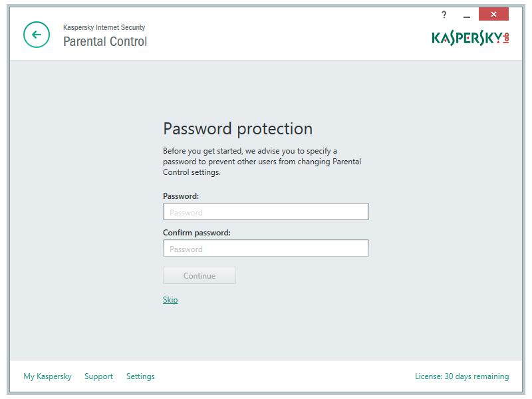Click the 'Parental Control' page title
Screen dimensions: 532x399
point(105,41)
